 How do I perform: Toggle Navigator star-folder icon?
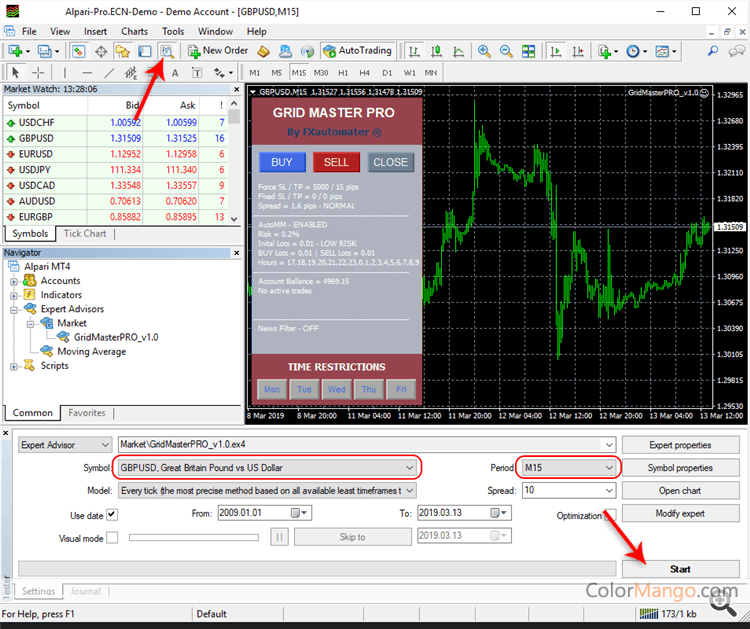coord(122,51)
